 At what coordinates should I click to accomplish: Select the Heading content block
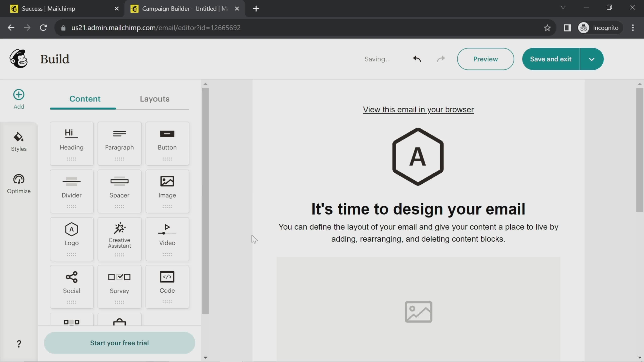[71, 143]
